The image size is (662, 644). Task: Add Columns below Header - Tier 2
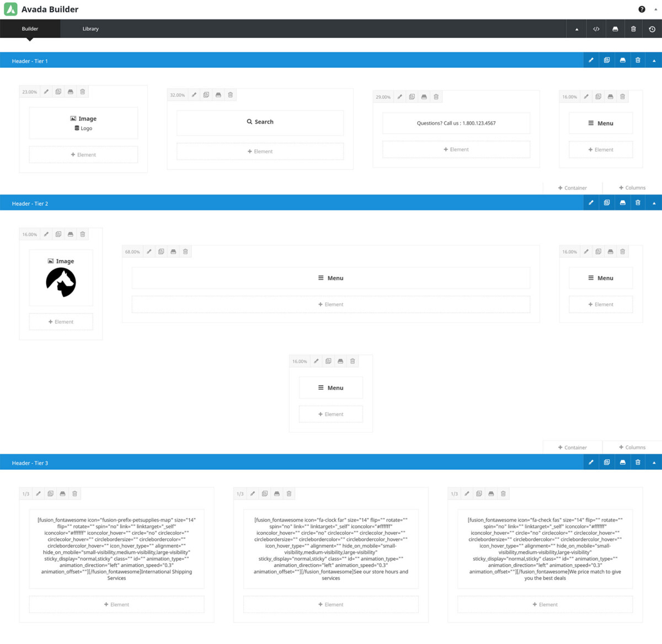pos(632,447)
